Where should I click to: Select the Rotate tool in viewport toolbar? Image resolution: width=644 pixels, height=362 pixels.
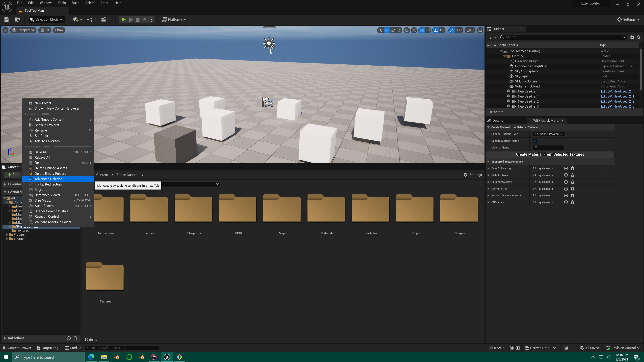(393, 30)
